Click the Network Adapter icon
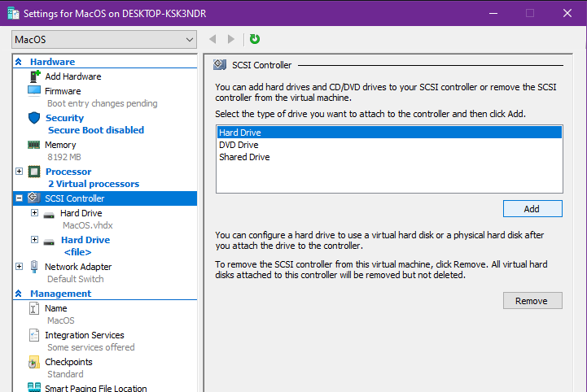Screen dimensions: 587x392 coord(34,267)
